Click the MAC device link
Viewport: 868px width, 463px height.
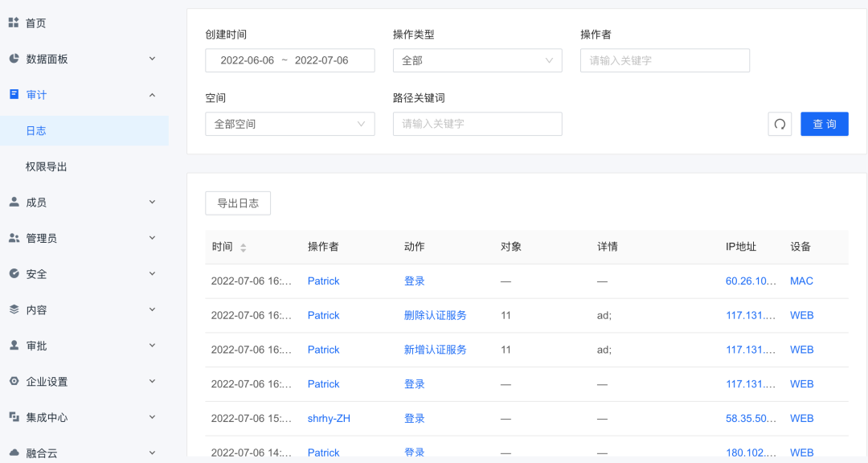pyautogui.click(x=801, y=281)
